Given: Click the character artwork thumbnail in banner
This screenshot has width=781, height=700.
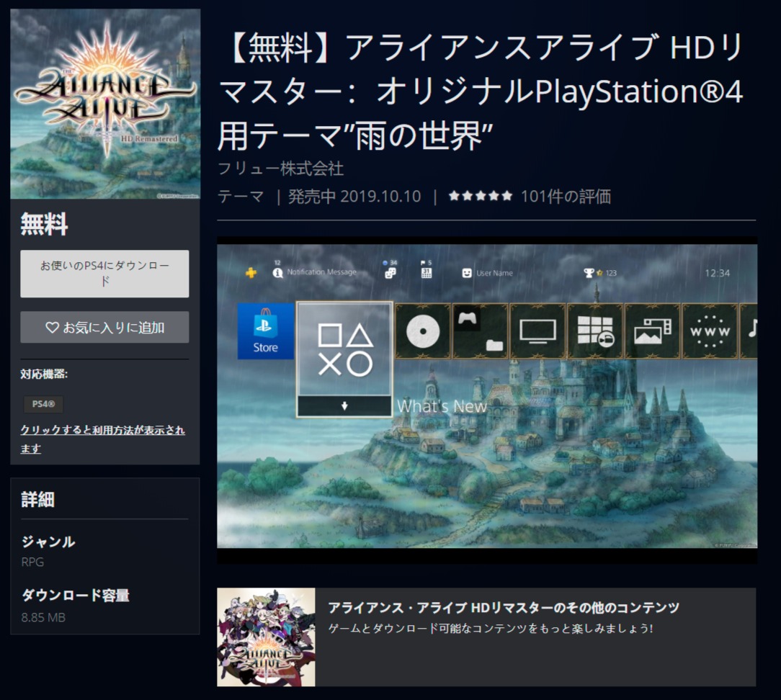Looking at the screenshot, I should pyautogui.click(x=266, y=637).
